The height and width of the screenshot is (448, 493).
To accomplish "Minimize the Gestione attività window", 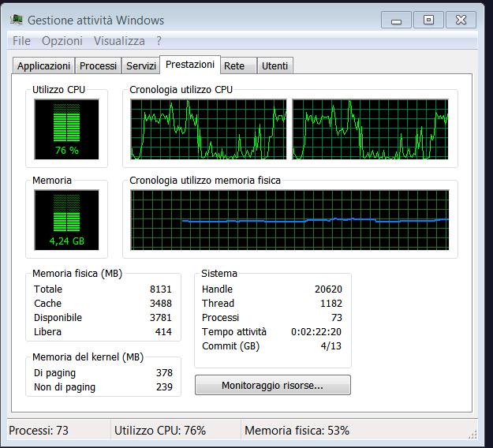I will pos(396,21).
